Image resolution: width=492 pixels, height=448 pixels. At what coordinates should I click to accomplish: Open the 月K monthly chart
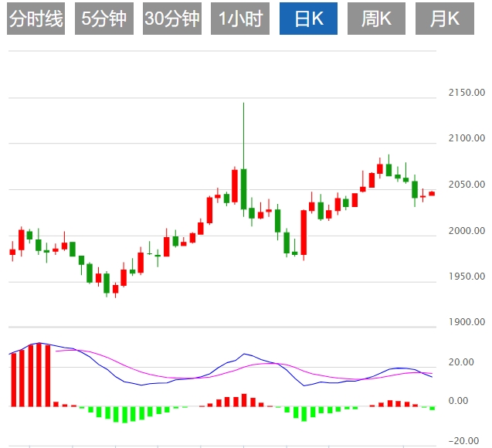point(444,19)
